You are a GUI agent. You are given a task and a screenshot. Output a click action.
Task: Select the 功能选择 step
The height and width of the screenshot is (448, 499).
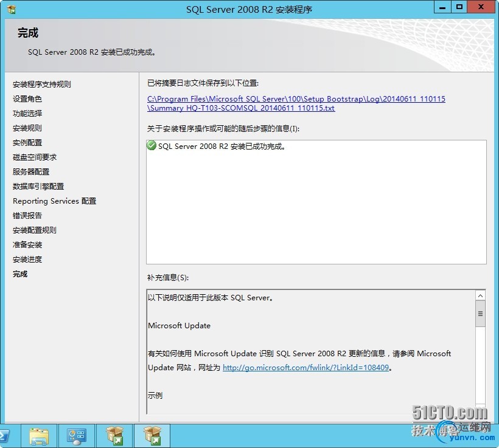[27, 114]
